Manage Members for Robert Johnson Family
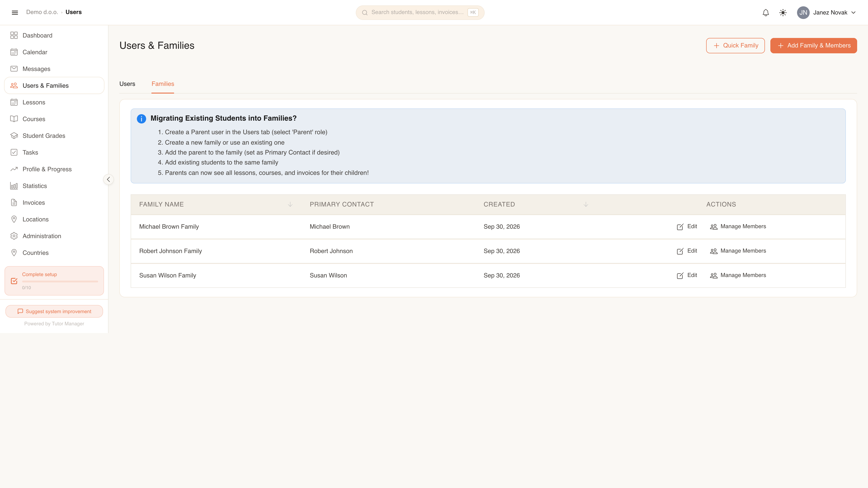This screenshot has width=868, height=488. (738, 251)
